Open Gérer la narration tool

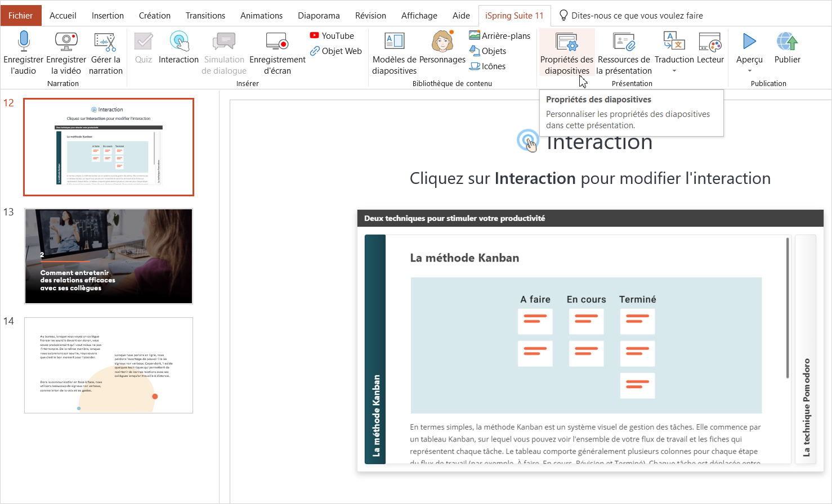click(105, 42)
